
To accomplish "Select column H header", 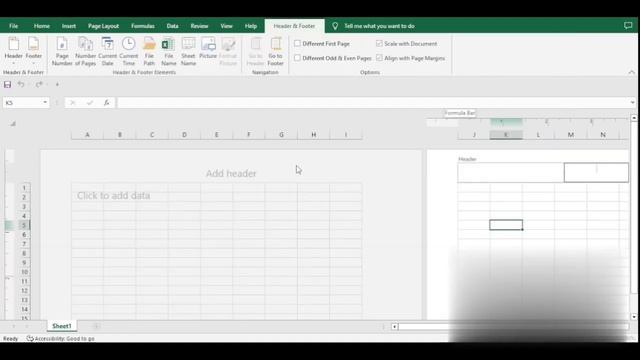I will click(313, 135).
